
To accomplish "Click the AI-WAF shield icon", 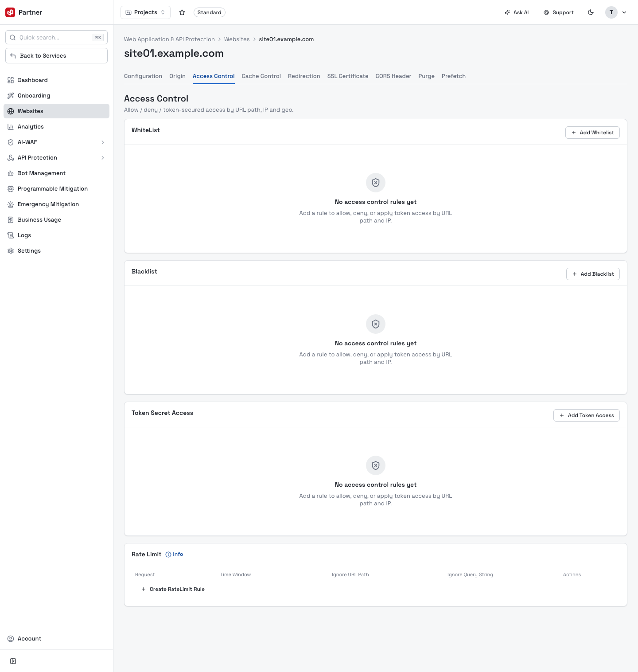I will click(11, 142).
